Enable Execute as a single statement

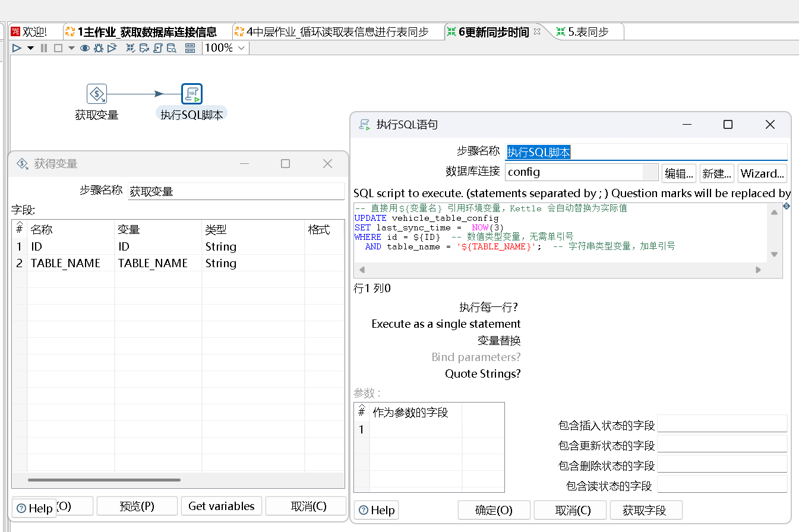pos(528,324)
